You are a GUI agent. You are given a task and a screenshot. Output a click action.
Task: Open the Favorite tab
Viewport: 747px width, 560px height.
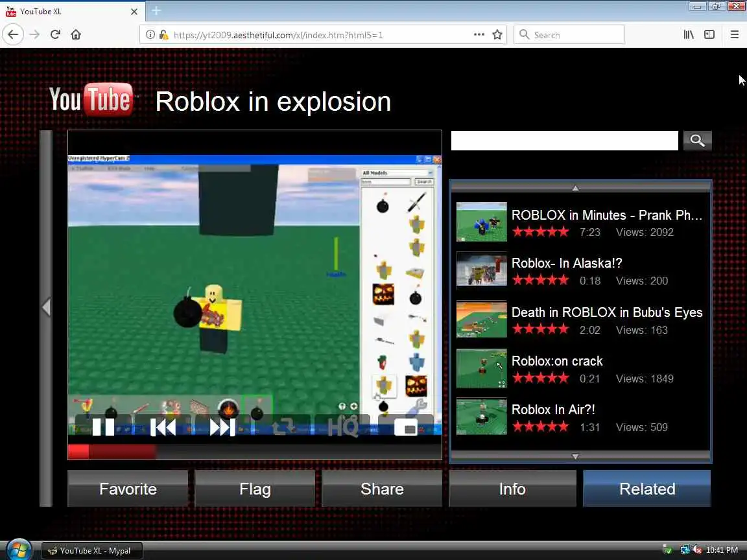coord(128,489)
